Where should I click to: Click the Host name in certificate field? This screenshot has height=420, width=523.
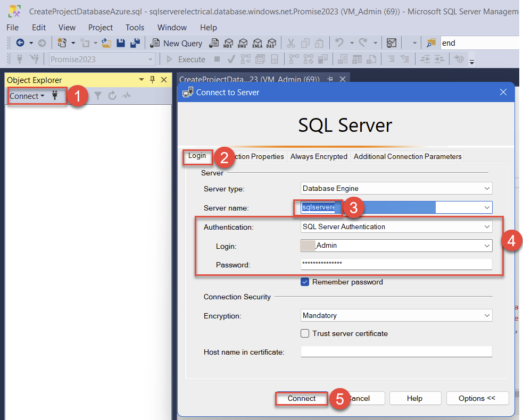(x=396, y=351)
